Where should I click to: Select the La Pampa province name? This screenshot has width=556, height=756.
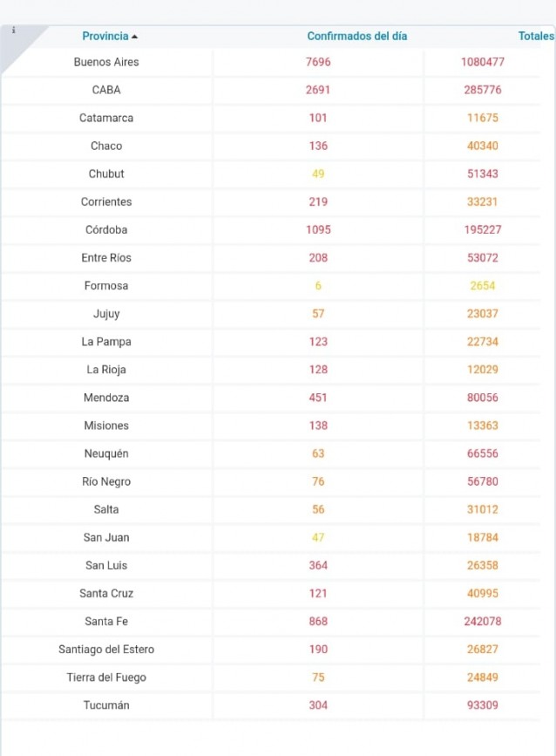106,342
